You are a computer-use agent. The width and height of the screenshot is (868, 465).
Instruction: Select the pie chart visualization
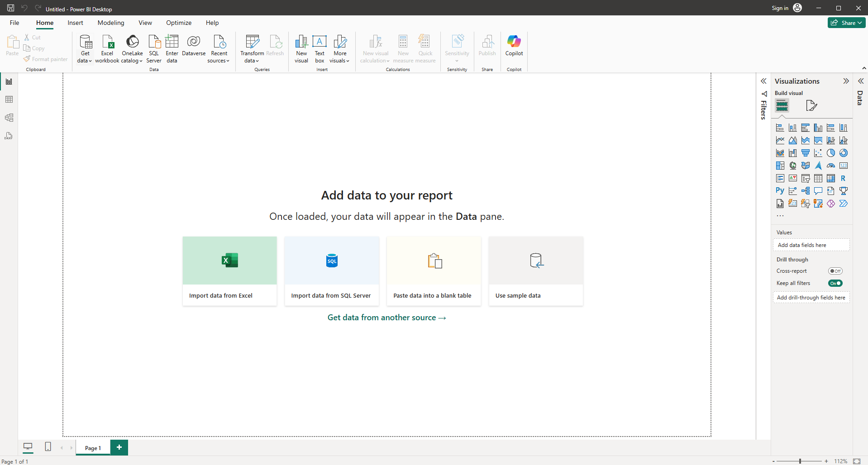831,153
